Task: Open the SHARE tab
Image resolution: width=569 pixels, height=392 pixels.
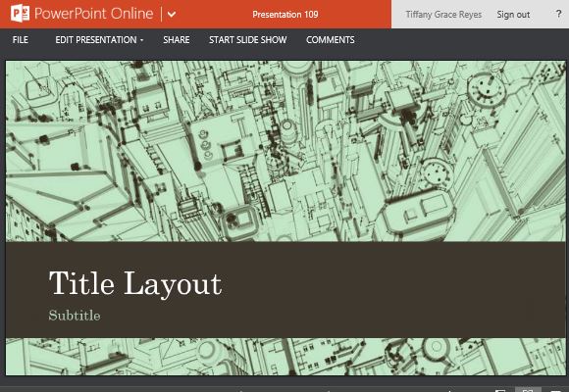Action: click(x=177, y=40)
